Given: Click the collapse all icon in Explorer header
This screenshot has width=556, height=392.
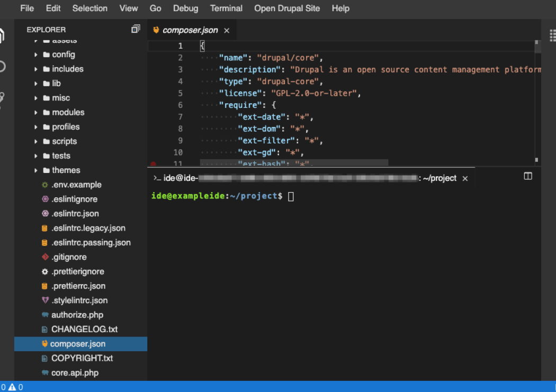Looking at the screenshot, I should (136, 30).
